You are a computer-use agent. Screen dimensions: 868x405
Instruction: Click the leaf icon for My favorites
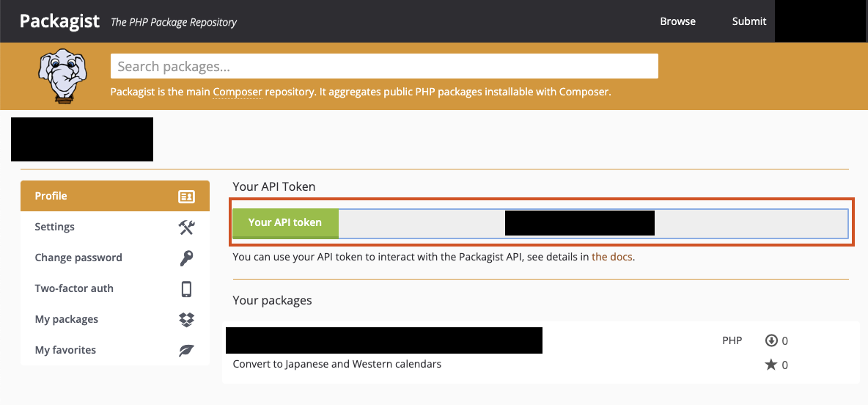click(x=186, y=350)
